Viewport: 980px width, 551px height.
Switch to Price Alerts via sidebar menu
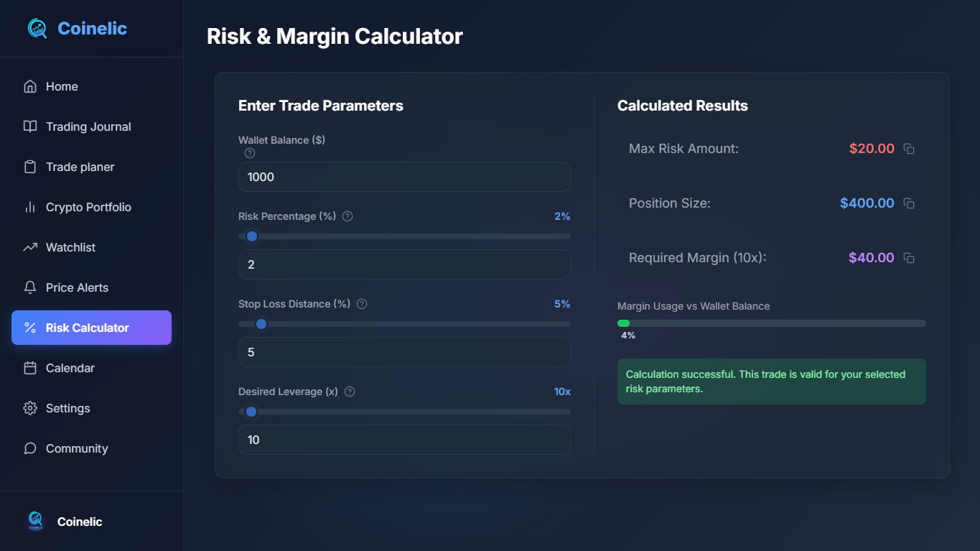click(76, 287)
